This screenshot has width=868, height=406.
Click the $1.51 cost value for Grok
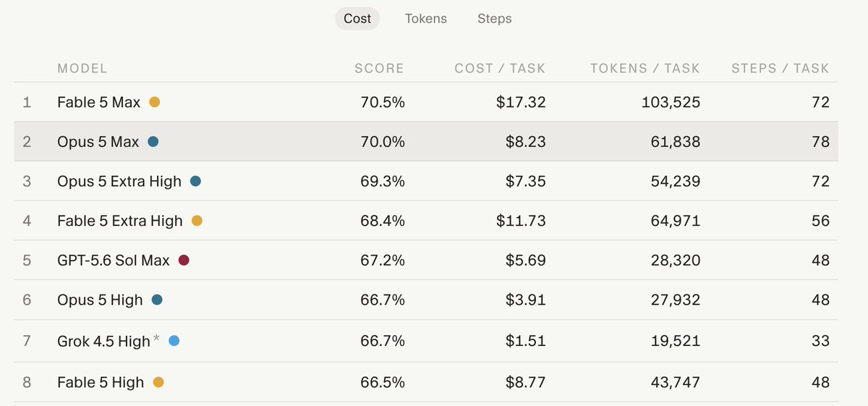(526, 341)
